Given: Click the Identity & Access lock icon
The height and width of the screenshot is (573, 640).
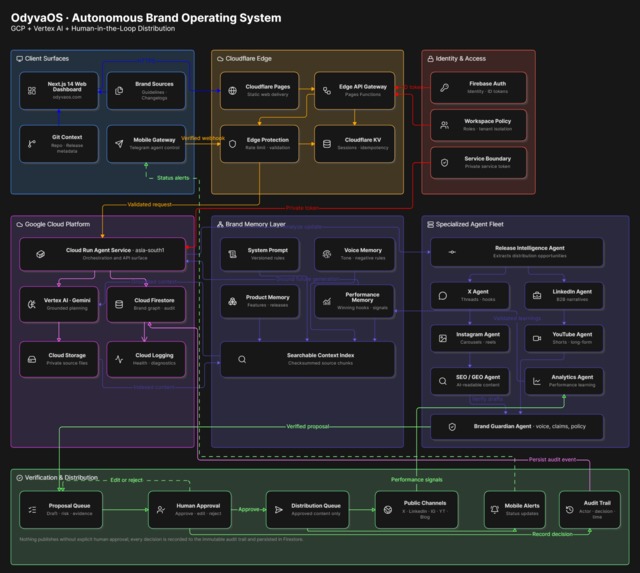Looking at the screenshot, I should coord(430,59).
